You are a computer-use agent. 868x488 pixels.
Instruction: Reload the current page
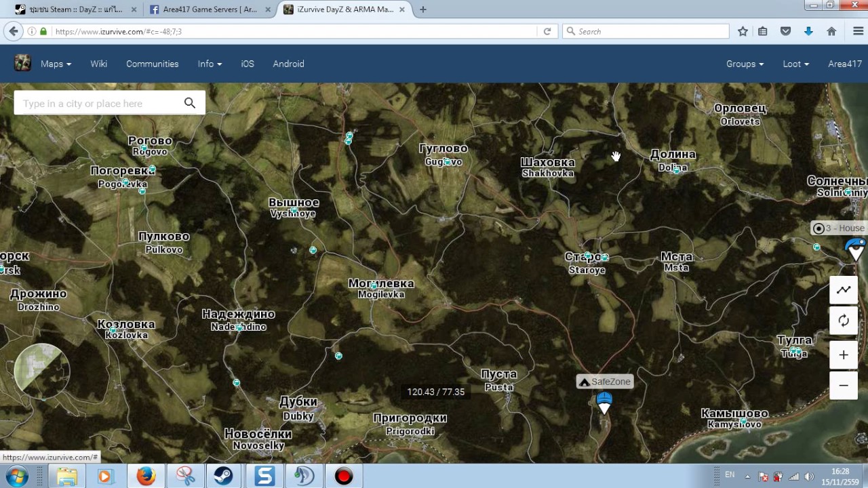tap(547, 31)
